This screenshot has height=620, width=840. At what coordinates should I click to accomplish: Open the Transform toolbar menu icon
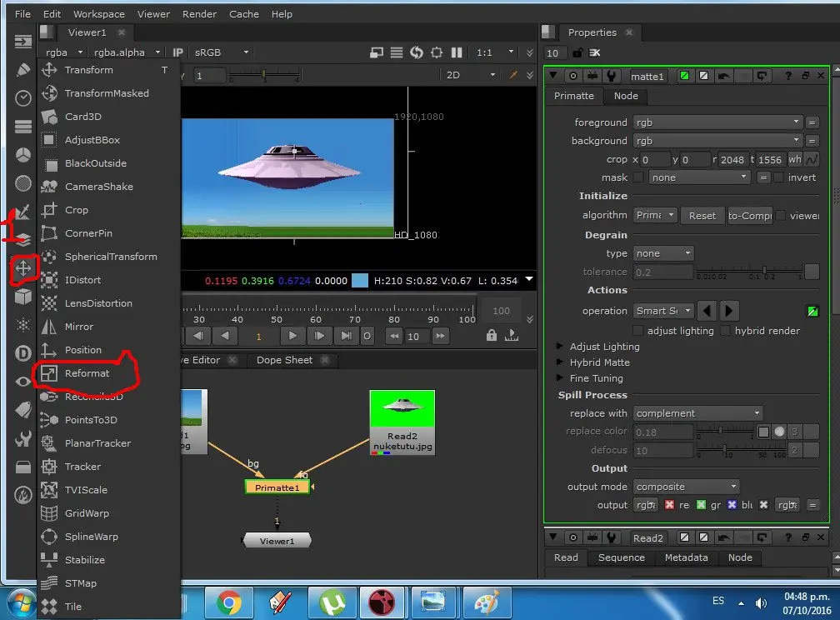coord(23,268)
